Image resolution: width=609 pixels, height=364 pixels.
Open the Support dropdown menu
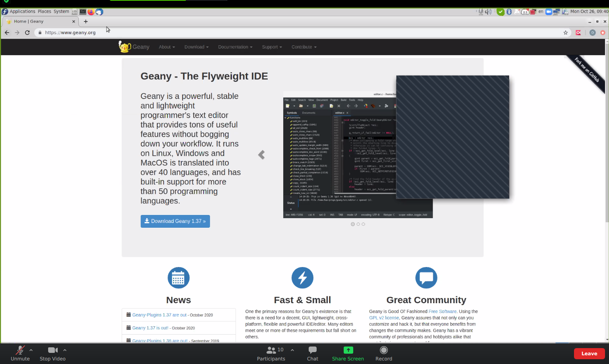pos(272,47)
